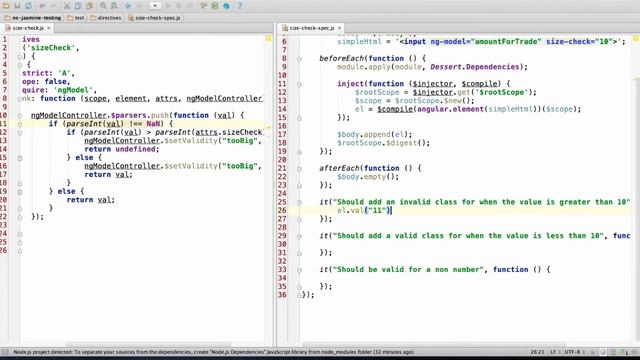Click the blue circular toolbar icon

226,6
